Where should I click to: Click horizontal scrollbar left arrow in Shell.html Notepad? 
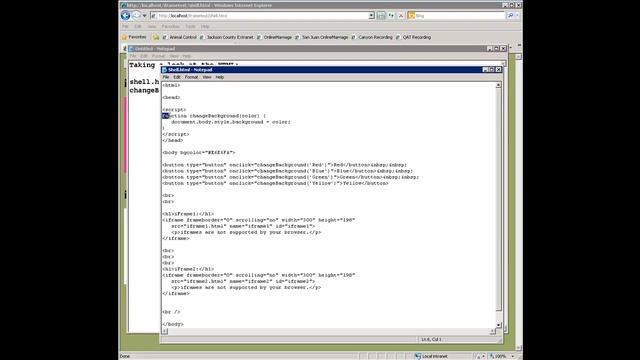(x=165, y=331)
